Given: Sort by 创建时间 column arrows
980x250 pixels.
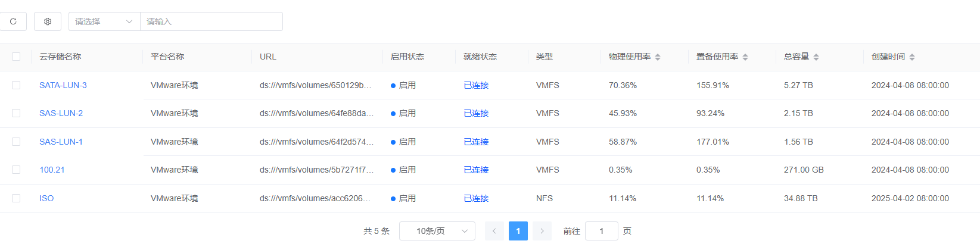Looking at the screenshot, I should click(912, 57).
